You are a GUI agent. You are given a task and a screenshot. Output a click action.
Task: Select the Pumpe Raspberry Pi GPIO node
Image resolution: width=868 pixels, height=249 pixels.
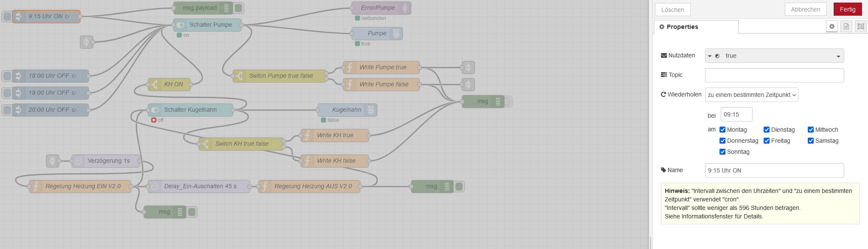point(377,34)
